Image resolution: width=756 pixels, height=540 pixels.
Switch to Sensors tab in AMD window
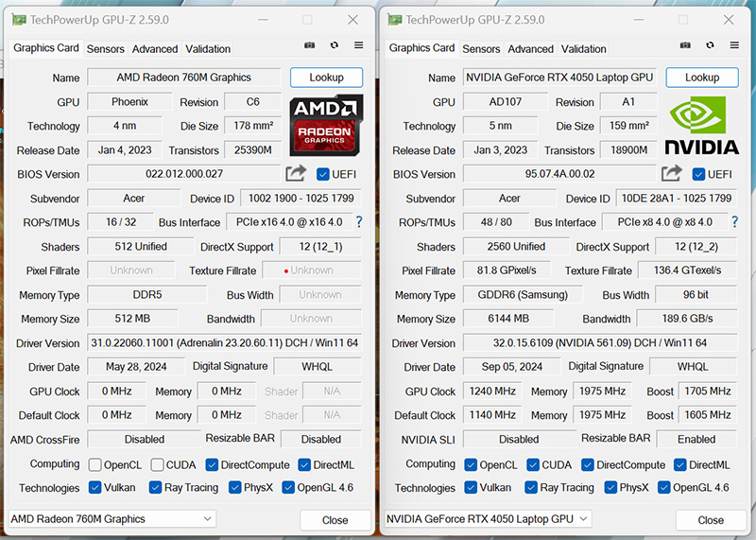tap(106, 49)
